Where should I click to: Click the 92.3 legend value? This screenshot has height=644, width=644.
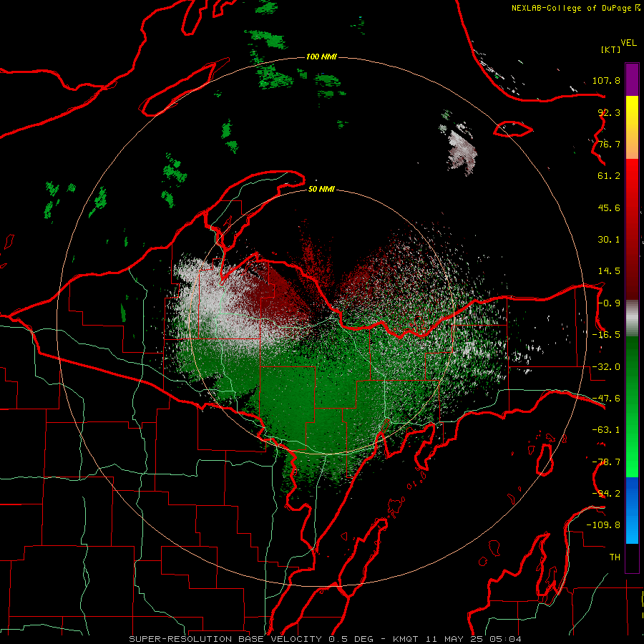click(609, 112)
